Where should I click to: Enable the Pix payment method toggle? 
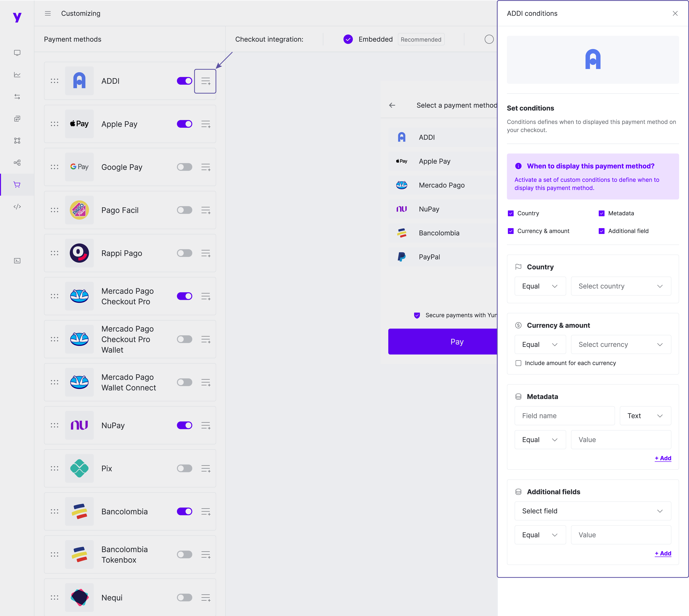tap(184, 468)
